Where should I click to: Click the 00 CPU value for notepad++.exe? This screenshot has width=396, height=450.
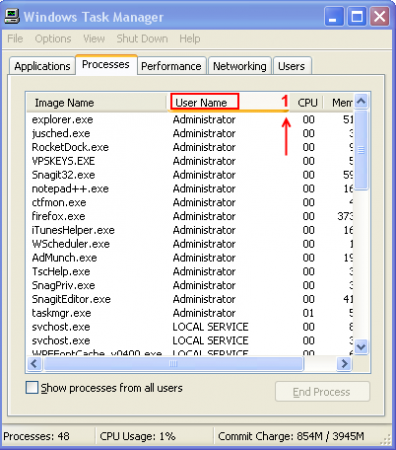308,189
